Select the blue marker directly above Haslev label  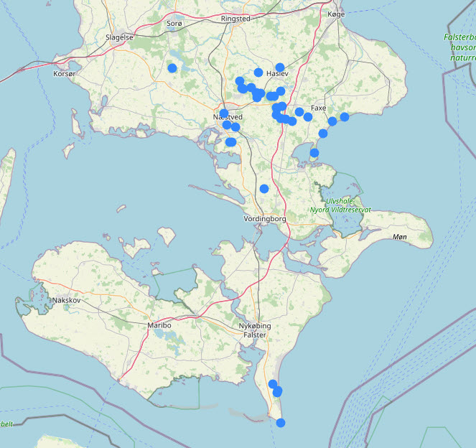point(280,67)
